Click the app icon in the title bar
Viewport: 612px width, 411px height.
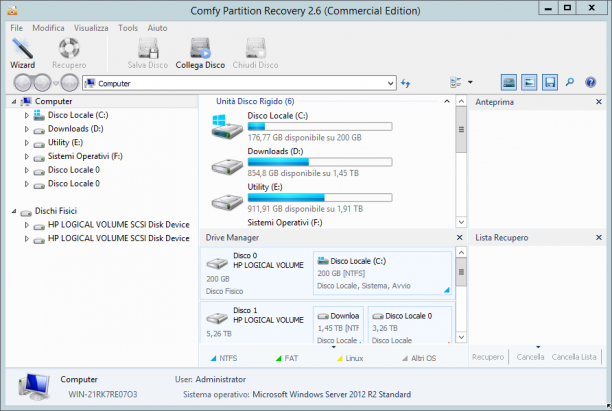12,10
